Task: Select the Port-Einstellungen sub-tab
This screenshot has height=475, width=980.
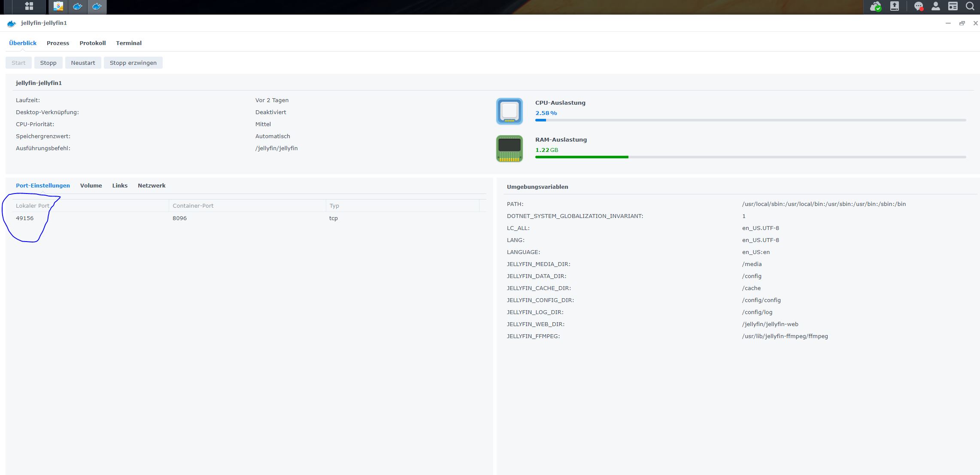Action: tap(43, 185)
